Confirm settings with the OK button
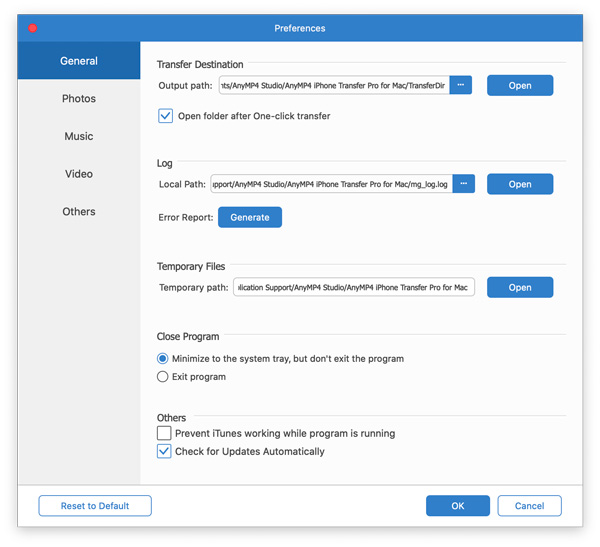Viewport: 600px width, 547px height. tap(457, 506)
